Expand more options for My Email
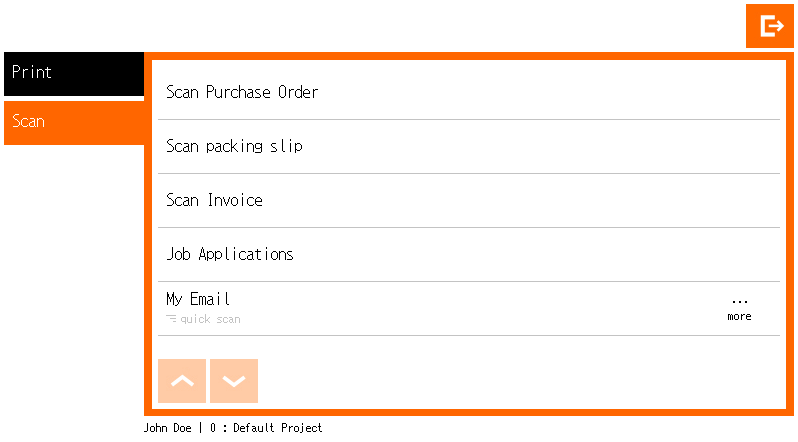The width and height of the screenshot is (798, 442). coord(739,308)
